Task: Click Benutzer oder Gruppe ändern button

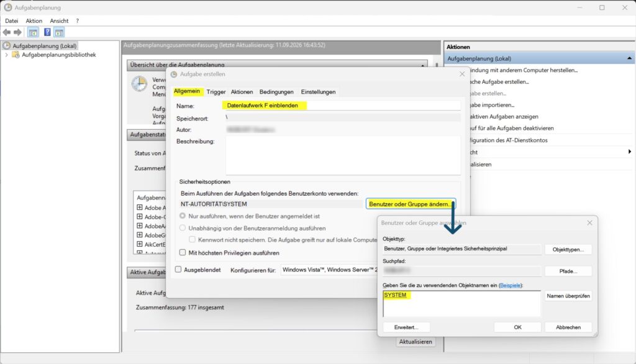Action: [411, 204]
